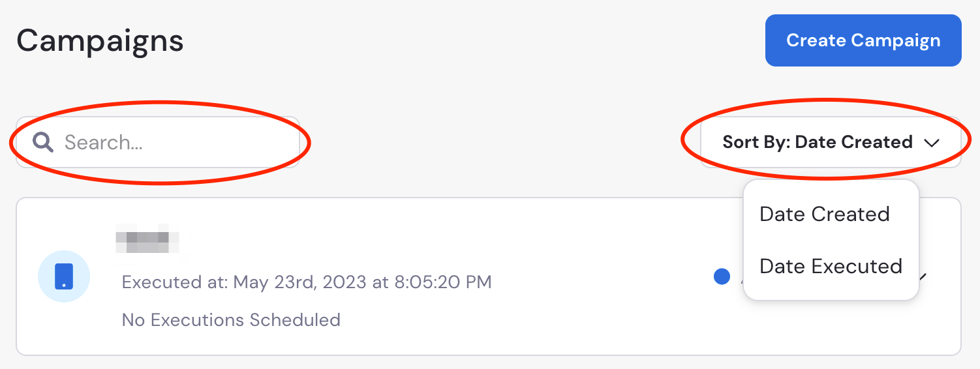Click the Date Created text in the sort button
Image resolution: width=980 pixels, height=369 pixels.
854,142
